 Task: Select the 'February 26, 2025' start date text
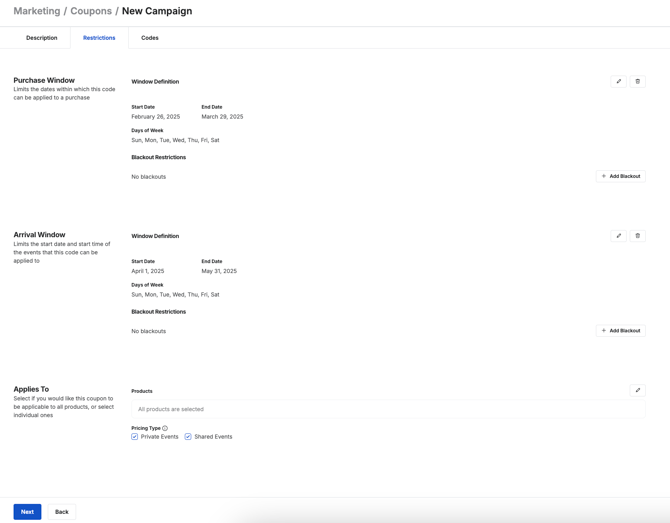pos(156,117)
